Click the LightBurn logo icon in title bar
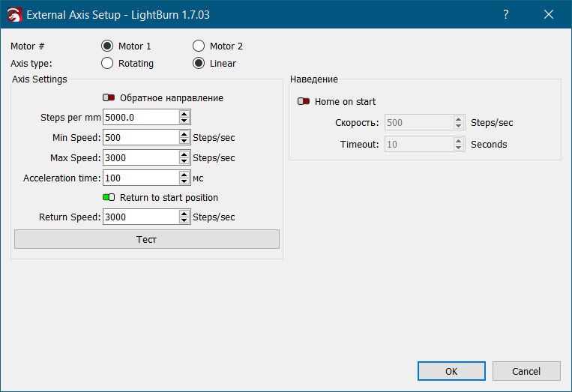 click(x=15, y=15)
